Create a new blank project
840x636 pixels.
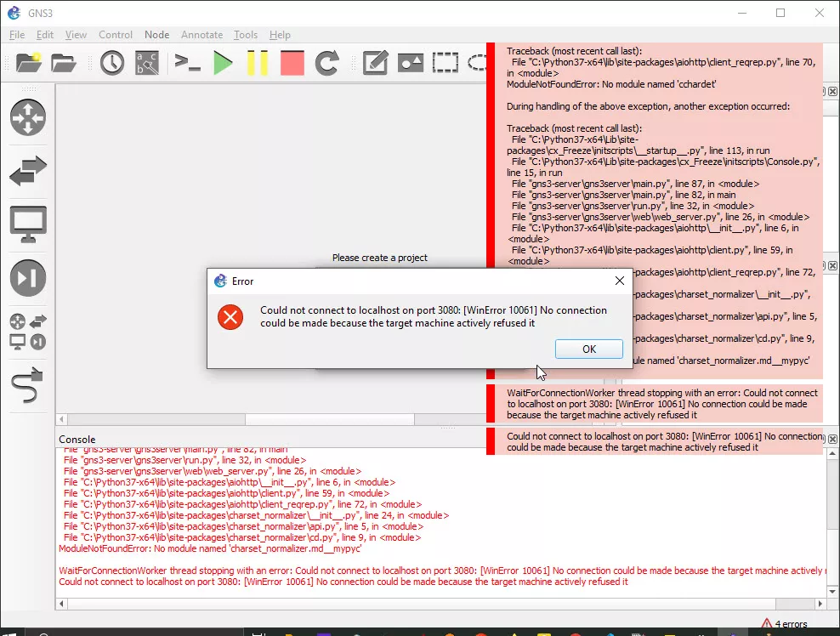point(28,63)
